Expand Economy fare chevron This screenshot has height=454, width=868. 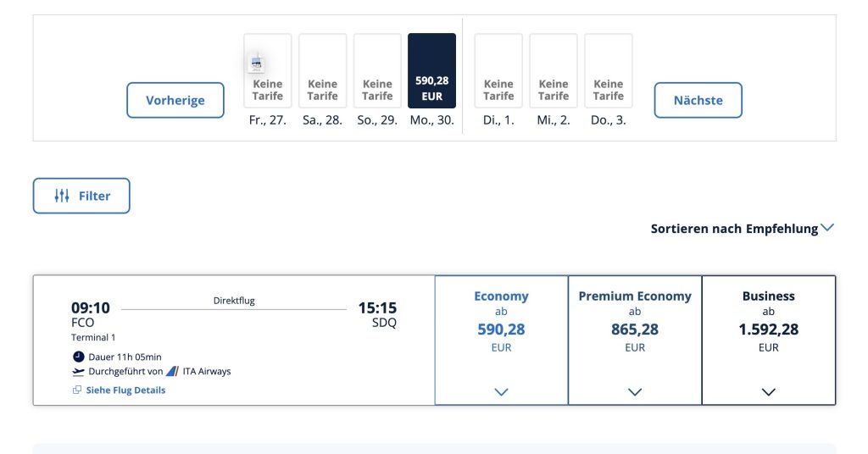coord(501,392)
